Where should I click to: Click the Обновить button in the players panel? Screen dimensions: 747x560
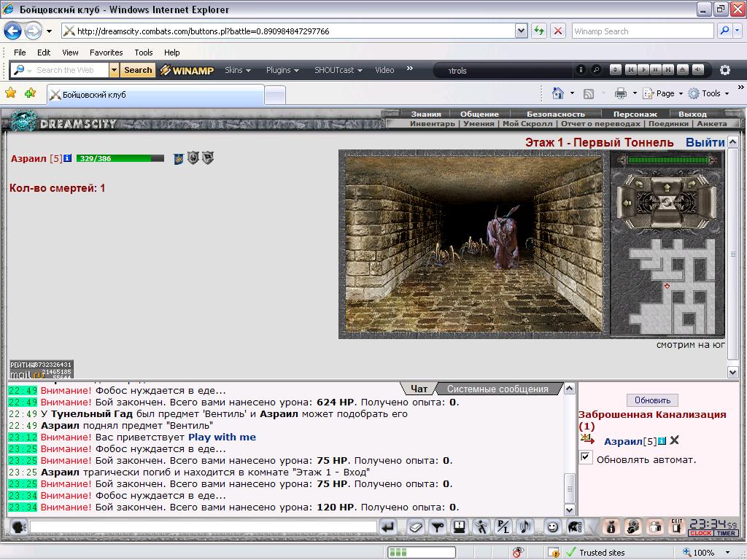(652, 400)
